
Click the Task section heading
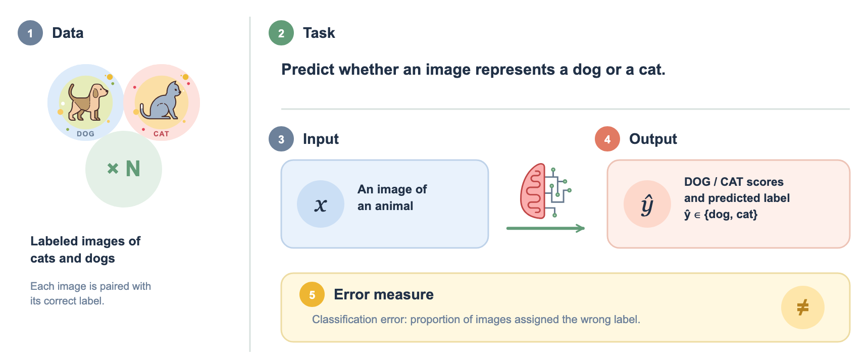point(319,33)
